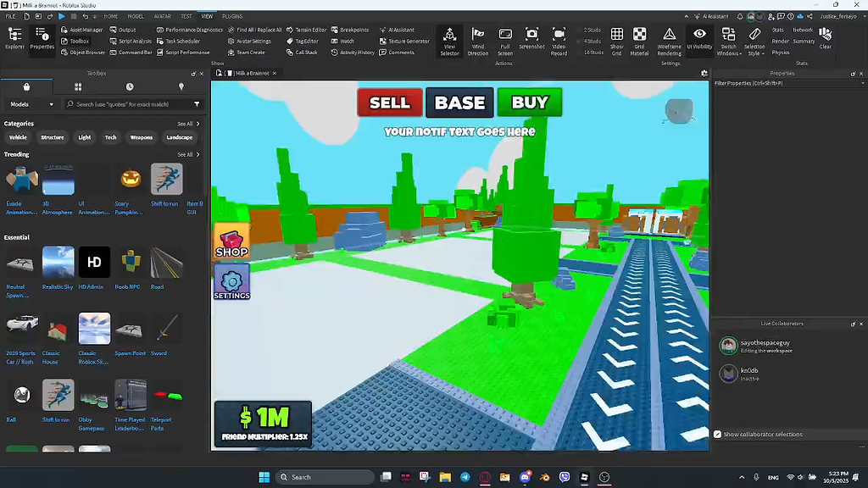Image resolution: width=868 pixels, height=488 pixels.
Task: Open the Tag Editor
Action: [303, 41]
